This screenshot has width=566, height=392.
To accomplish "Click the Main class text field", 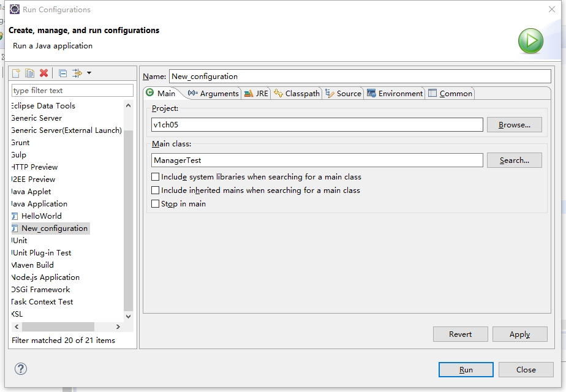I will tap(317, 160).
